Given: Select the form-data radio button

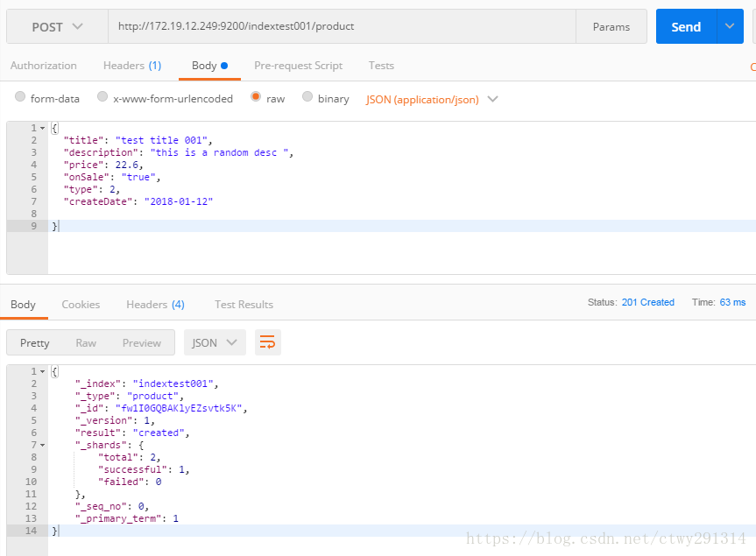Looking at the screenshot, I should pyautogui.click(x=20, y=96).
